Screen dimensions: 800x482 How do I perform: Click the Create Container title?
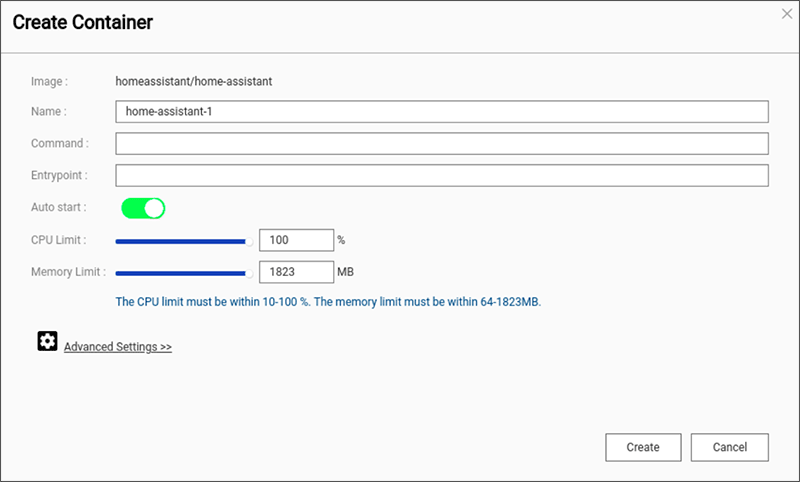(x=83, y=22)
